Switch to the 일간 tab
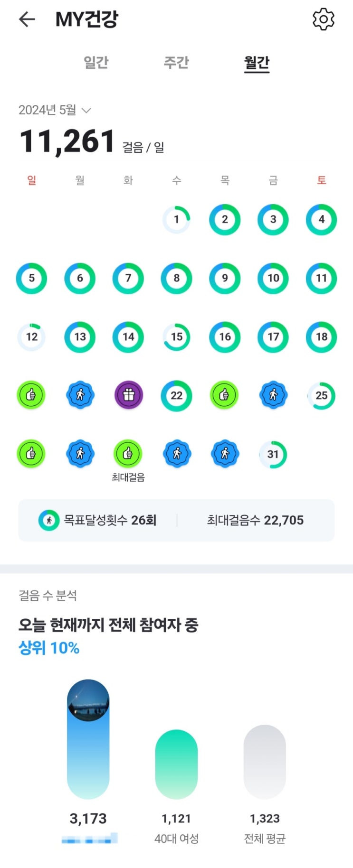Viewport: 353px width, 868px height. [x=96, y=62]
